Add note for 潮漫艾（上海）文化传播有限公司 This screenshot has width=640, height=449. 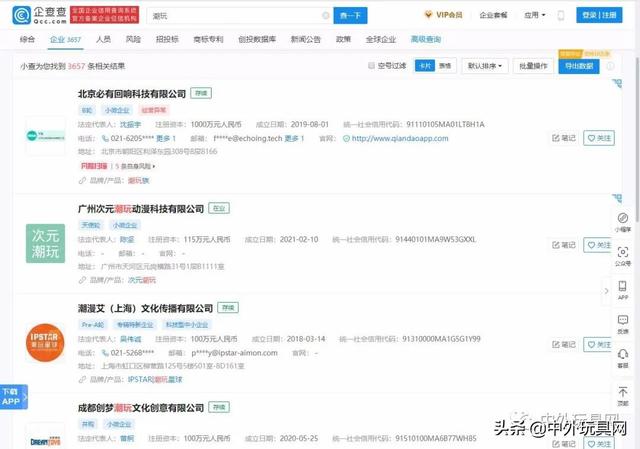564,345
